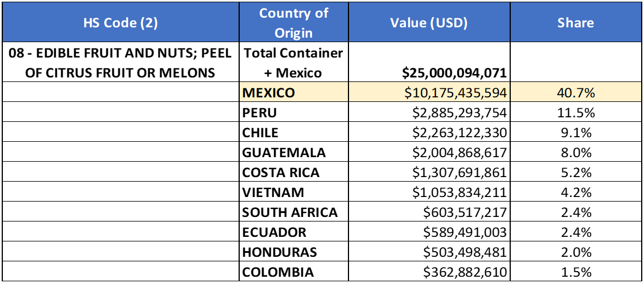Screen dimensions: 644x283
Task: Click the HS Code (2) header cell
Action: [x=120, y=23]
